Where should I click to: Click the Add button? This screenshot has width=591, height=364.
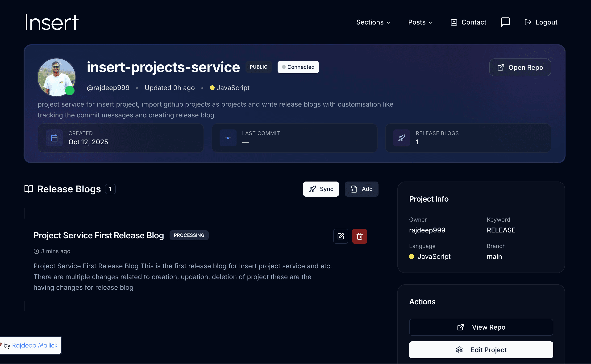pyautogui.click(x=361, y=189)
